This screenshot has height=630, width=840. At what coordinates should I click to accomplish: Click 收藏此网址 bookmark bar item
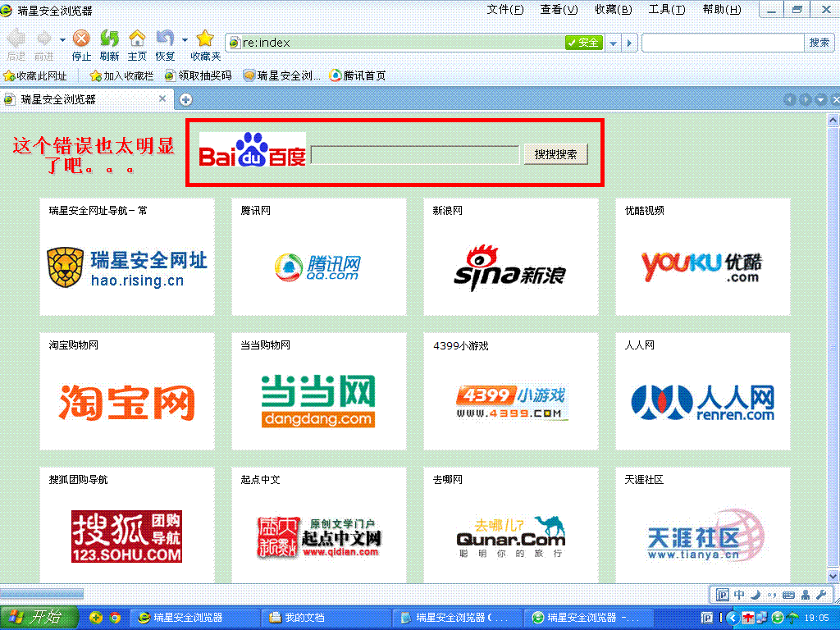[x=35, y=76]
